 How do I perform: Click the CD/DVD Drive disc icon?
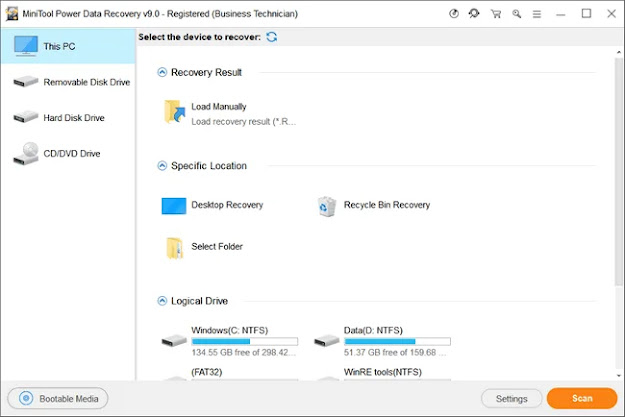26,153
